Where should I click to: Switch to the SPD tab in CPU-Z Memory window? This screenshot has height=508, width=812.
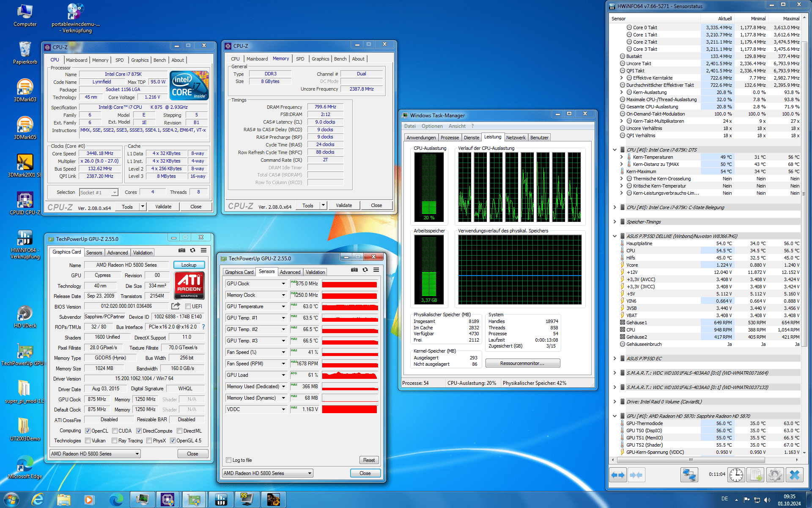pyautogui.click(x=300, y=59)
